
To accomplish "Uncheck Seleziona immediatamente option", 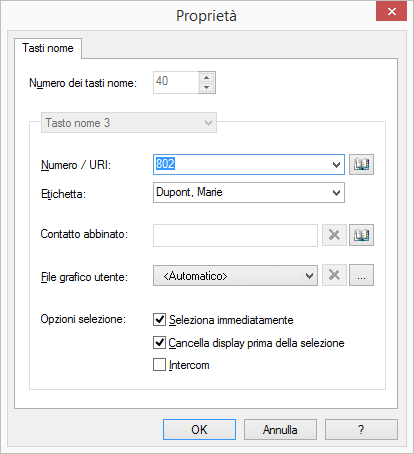I will pyautogui.click(x=159, y=319).
